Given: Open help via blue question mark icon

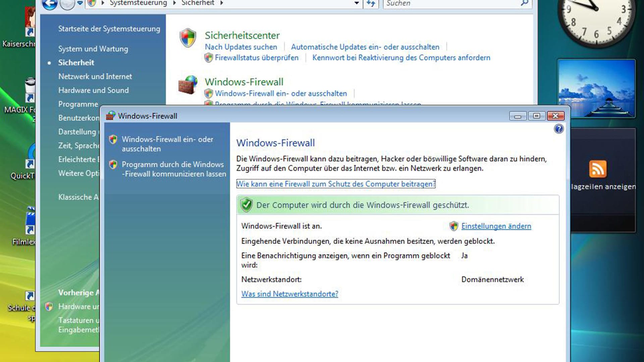Looking at the screenshot, I should (558, 129).
